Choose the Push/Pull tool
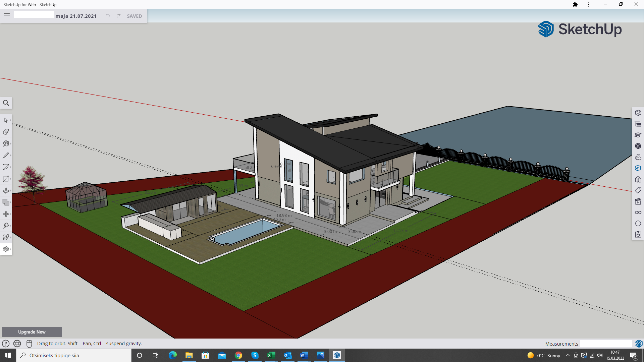The width and height of the screenshot is (644, 362). [6, 191]
